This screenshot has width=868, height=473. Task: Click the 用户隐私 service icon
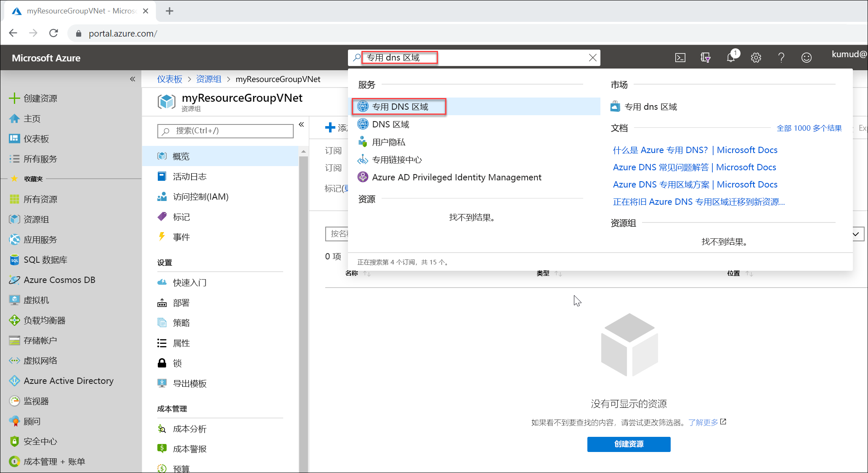click(363, 142)
